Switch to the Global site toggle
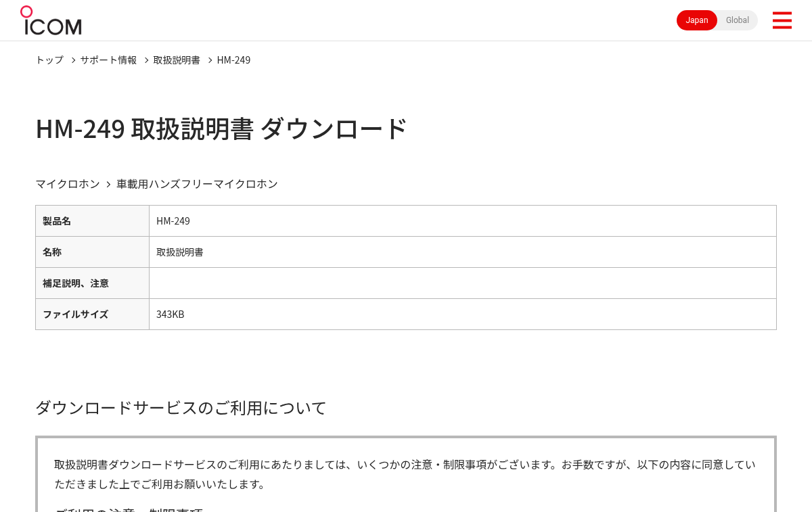 pos(738,20)
